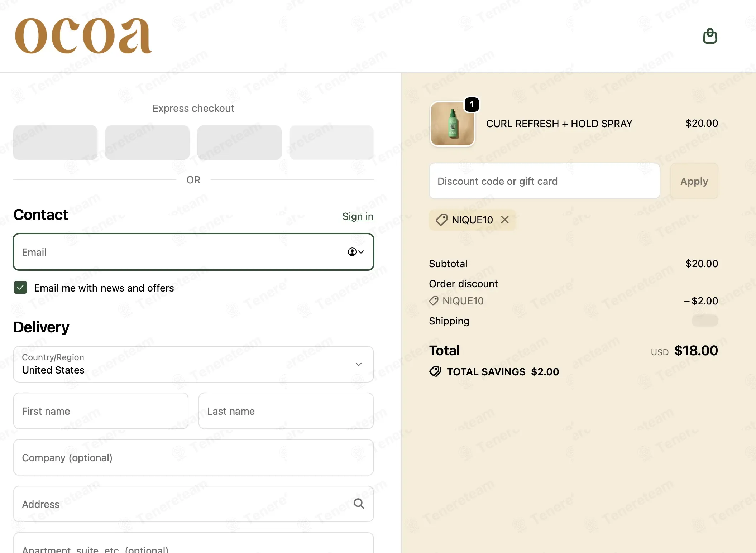Viewport: 756px width, 553px height.
Task: Uncheck Email me with news and offers
Action: coord(20,287)
